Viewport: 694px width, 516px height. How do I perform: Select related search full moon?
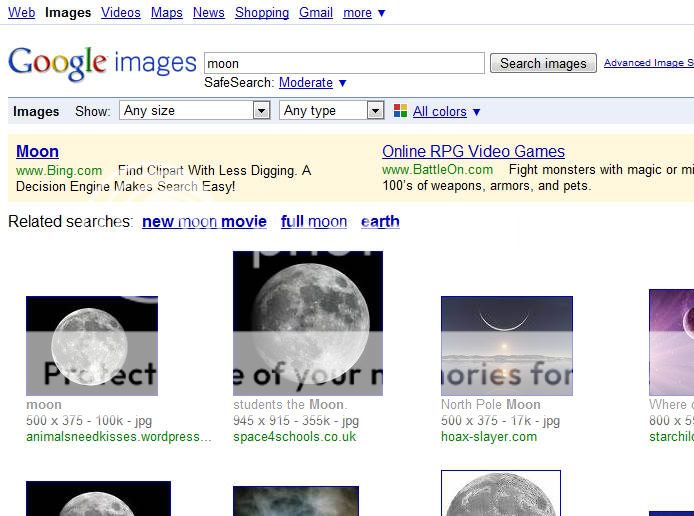pos(314,221)
